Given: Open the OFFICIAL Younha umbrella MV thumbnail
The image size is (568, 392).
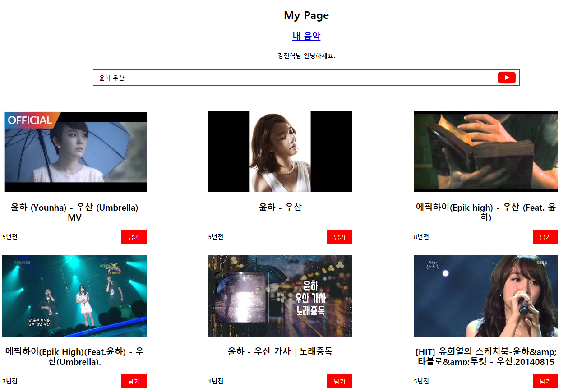Looking at the screenshot, I should (74, 152).
